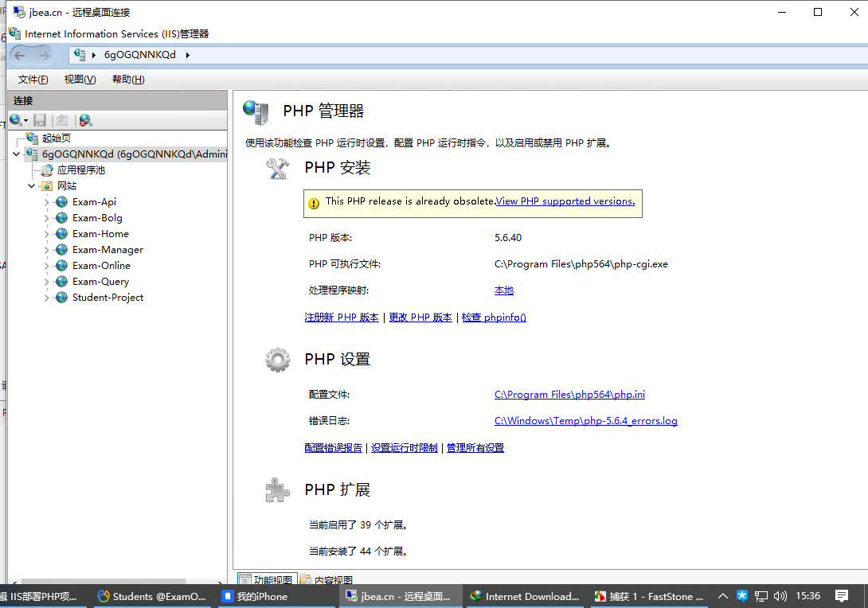Screen dimensions: 868x608
Task: Click 更改 PHP 版本 link
Action: pos(420,317)
